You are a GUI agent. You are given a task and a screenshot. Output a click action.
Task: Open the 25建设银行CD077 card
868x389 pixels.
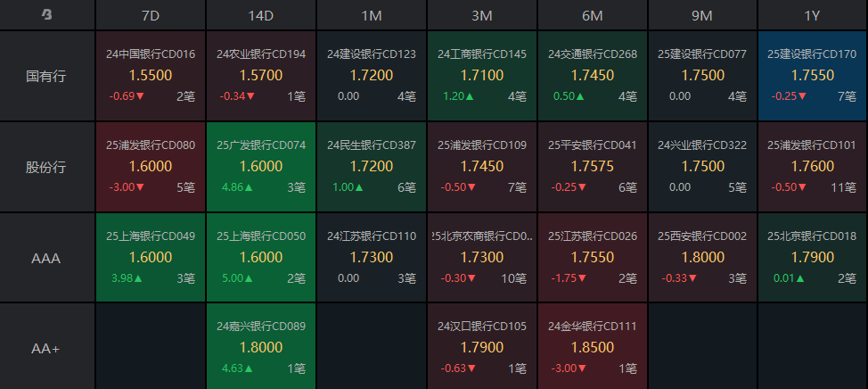click(x=702, y=76)
